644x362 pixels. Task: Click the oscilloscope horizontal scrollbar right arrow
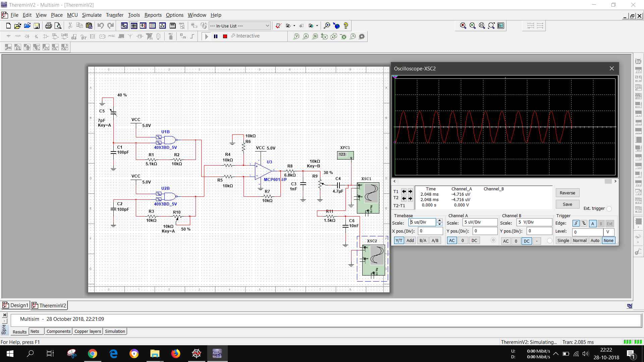pyautogui.click(x=615, y=181)
